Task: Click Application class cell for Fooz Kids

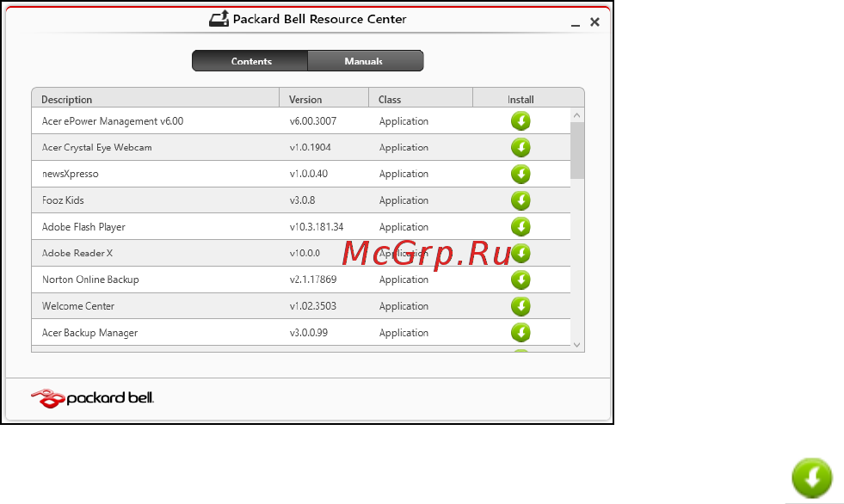Action: click(404, 200)
